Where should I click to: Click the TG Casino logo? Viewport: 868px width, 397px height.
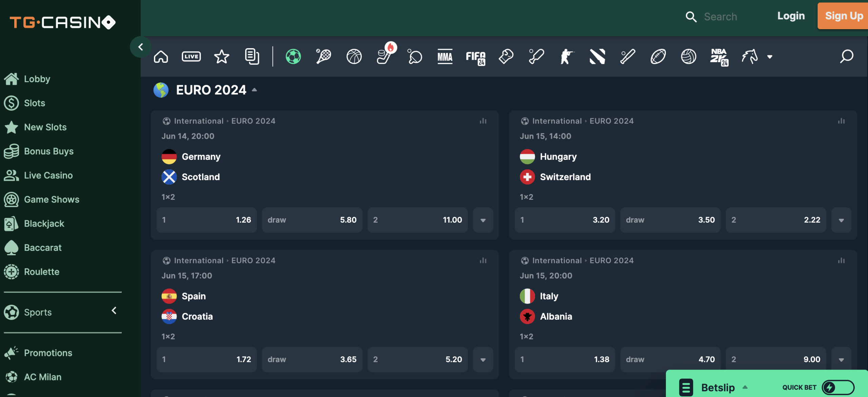click(x=63, y=22)
